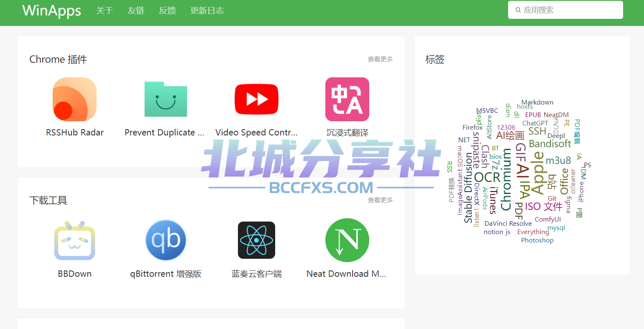The image size is (644, 329).
Task: Open the BBDown app icon
Action: (74, 240)
